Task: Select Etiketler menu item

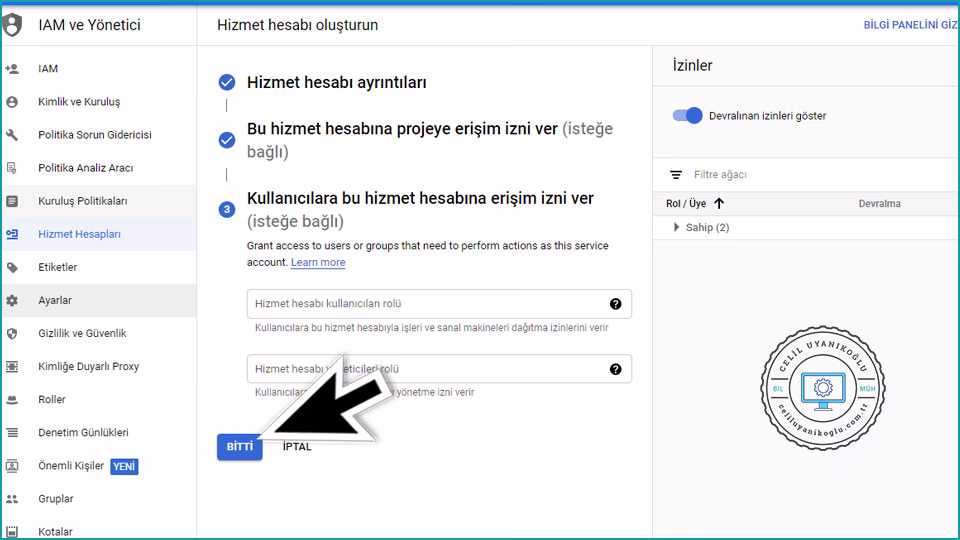Action: [99, 267]
